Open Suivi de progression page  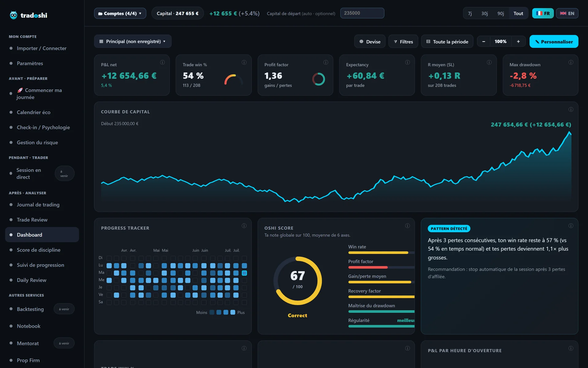coord(42,265)
